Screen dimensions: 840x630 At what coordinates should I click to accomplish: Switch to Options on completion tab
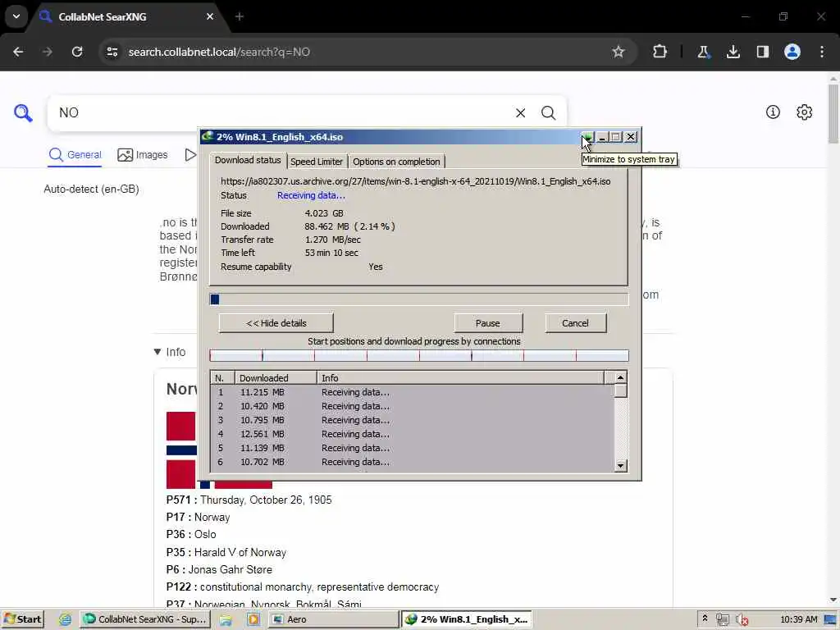pos(396,162)
